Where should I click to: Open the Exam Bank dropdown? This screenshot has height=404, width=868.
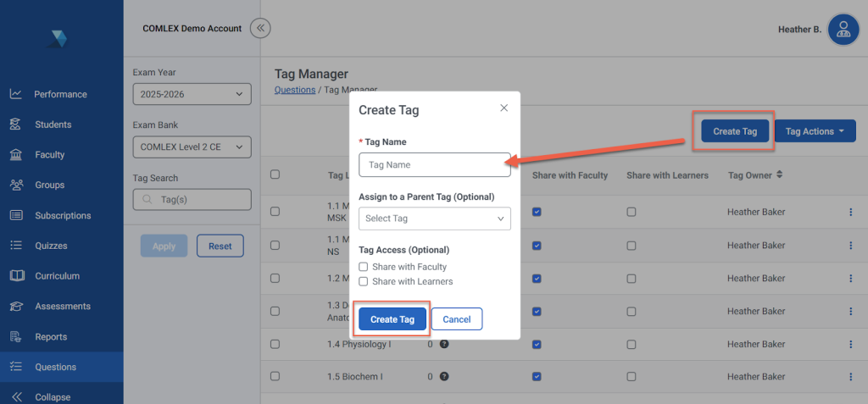[192, 147]
